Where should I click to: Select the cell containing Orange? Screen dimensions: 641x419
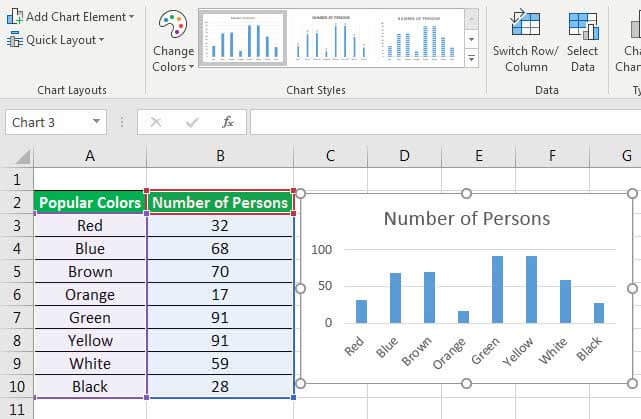coord(90,294)
